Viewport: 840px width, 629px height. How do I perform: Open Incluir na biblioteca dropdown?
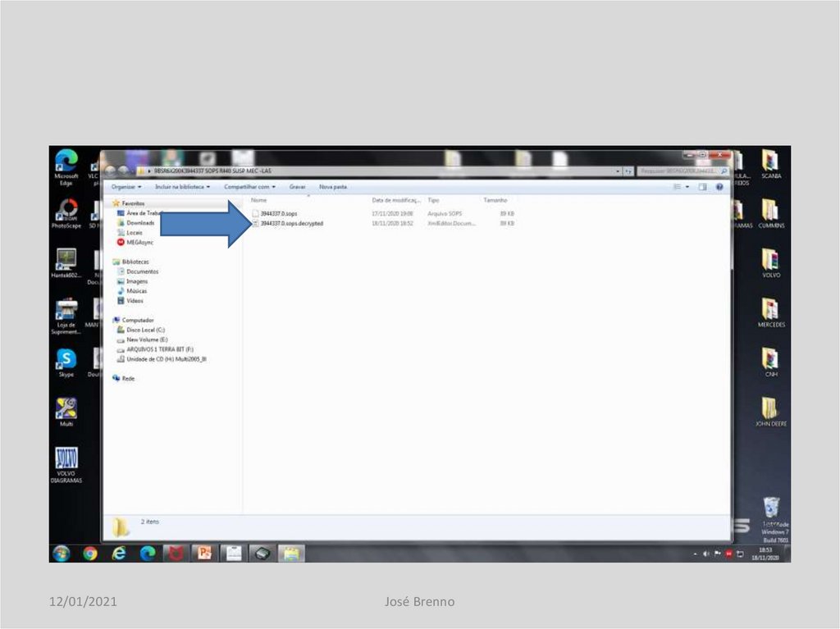point(182,187)
